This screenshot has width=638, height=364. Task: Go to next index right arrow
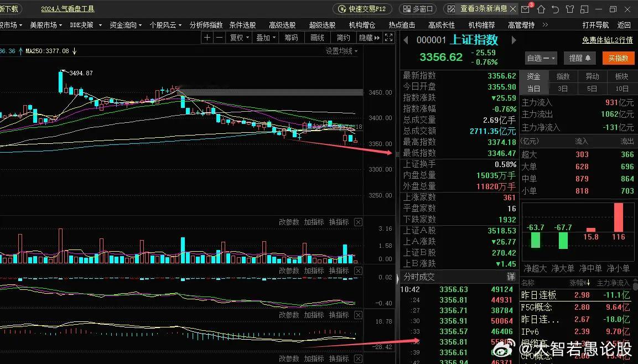(514, 40)
